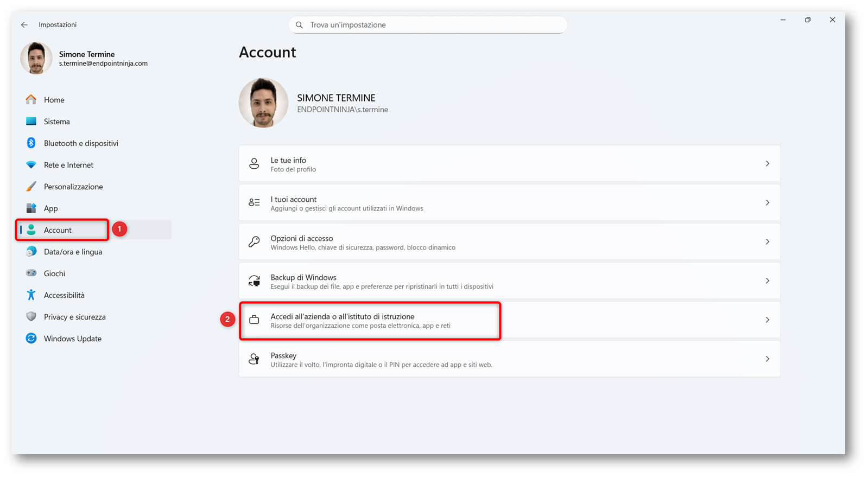Screen dimensions: 868x477
Task: Click the search magnifier icon
Action: pos(299,25)
